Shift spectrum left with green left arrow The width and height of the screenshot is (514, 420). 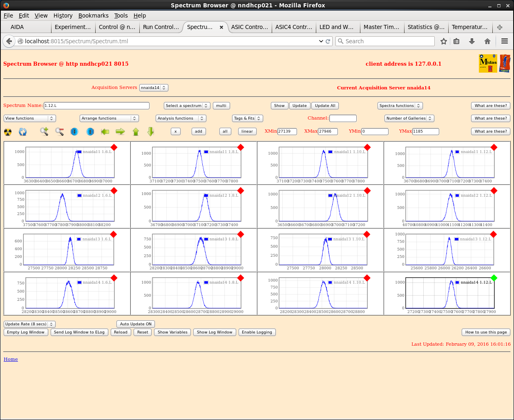[x=105, y=131]
